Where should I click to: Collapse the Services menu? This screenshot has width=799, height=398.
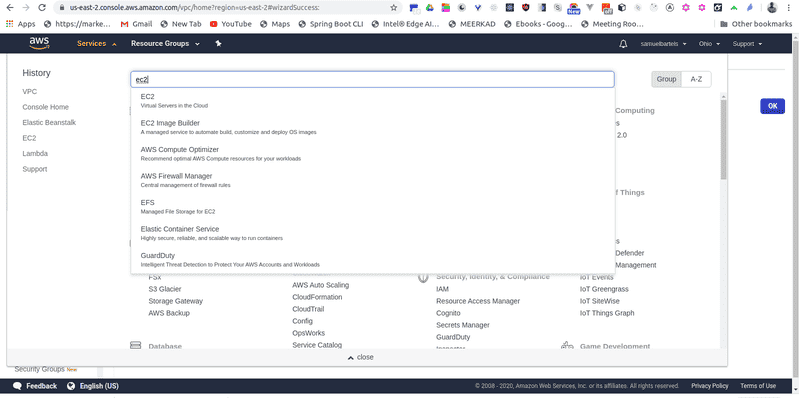pyautogui.click(x=97, y=44)
